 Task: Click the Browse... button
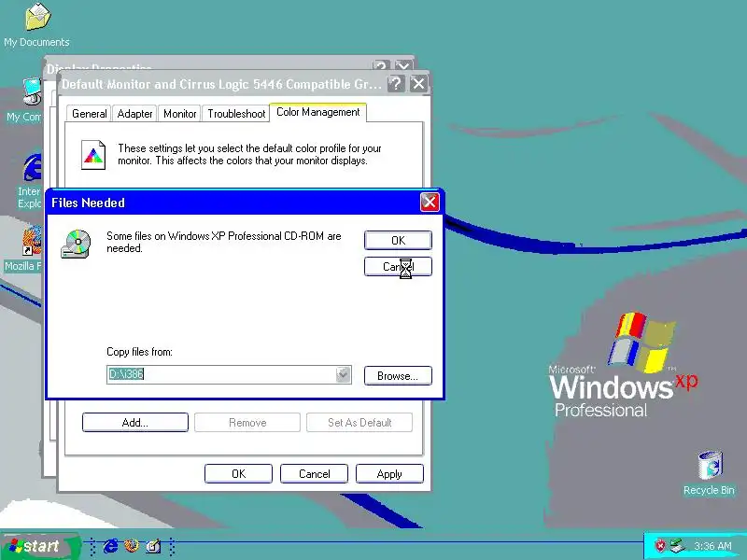398,376
